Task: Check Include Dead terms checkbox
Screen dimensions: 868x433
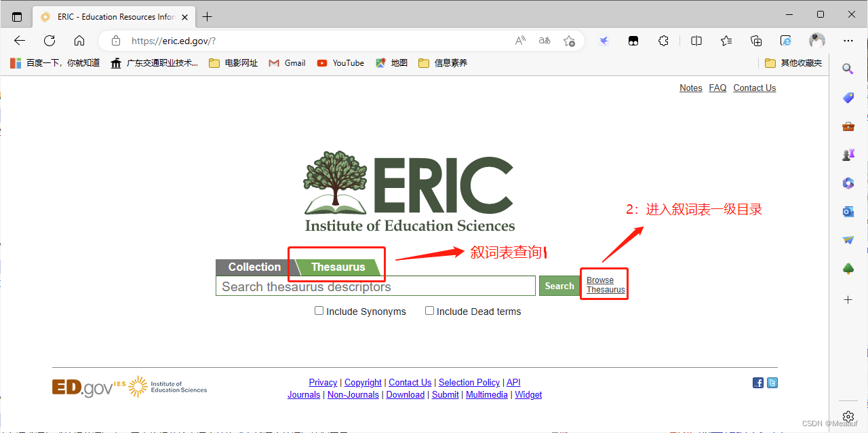Action: click(429, 311)
